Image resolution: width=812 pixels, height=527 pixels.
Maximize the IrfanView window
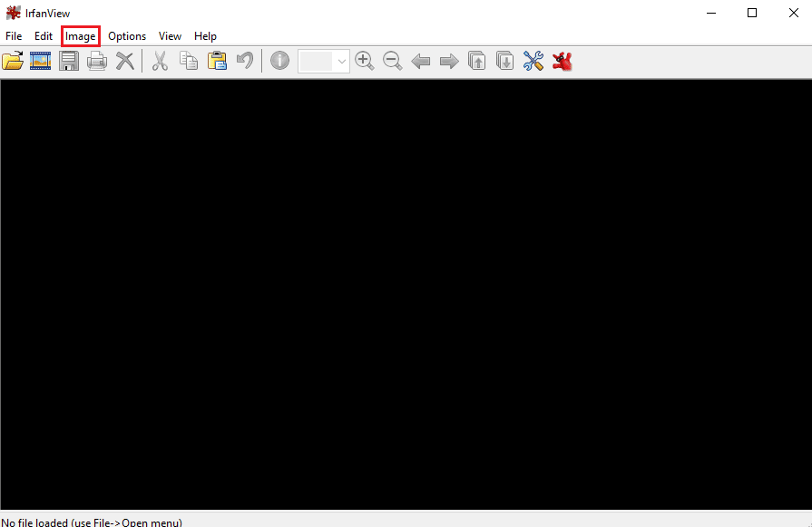[x=752, y=13]
